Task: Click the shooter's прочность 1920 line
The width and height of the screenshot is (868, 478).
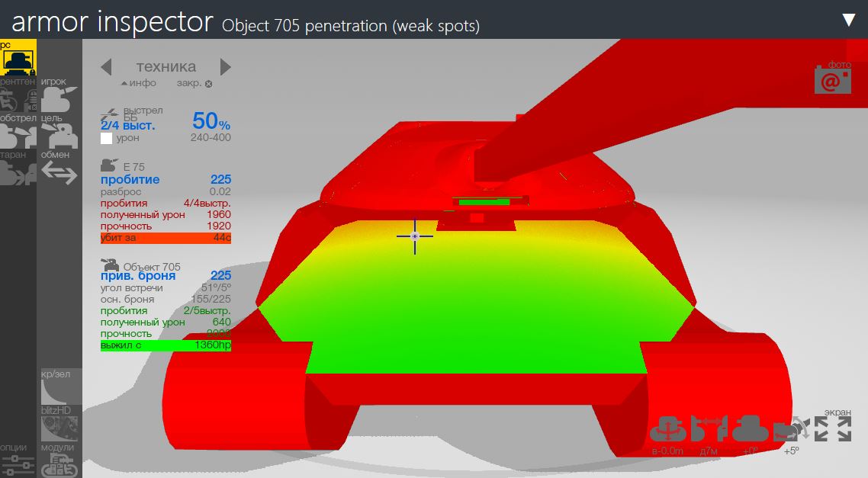Action: [x=166, y=226]
